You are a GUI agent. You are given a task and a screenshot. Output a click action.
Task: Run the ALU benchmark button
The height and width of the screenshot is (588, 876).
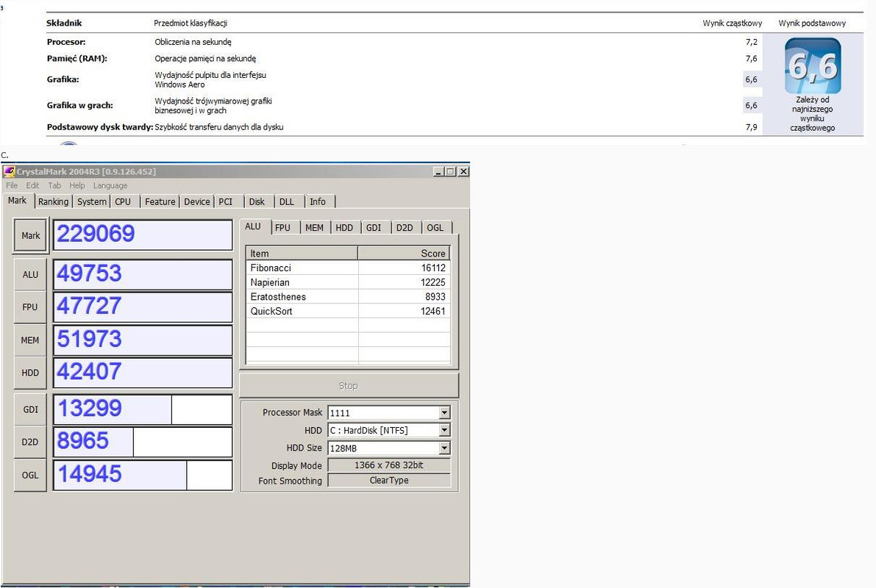31,275
